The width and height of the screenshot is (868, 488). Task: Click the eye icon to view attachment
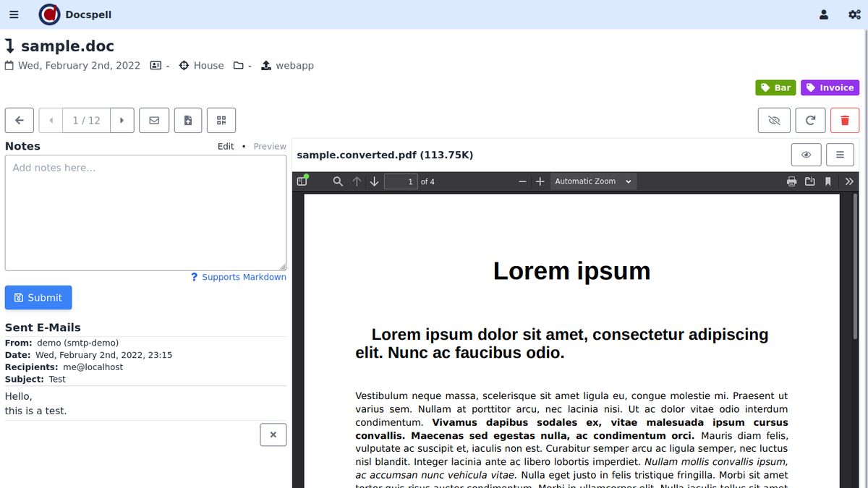[806, 155]
